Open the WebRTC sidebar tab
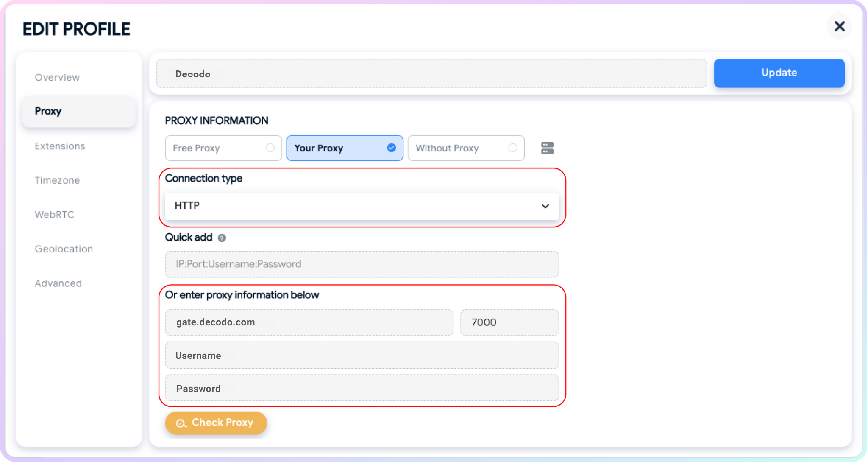The image size is (868, 462). tap(54, 215)
